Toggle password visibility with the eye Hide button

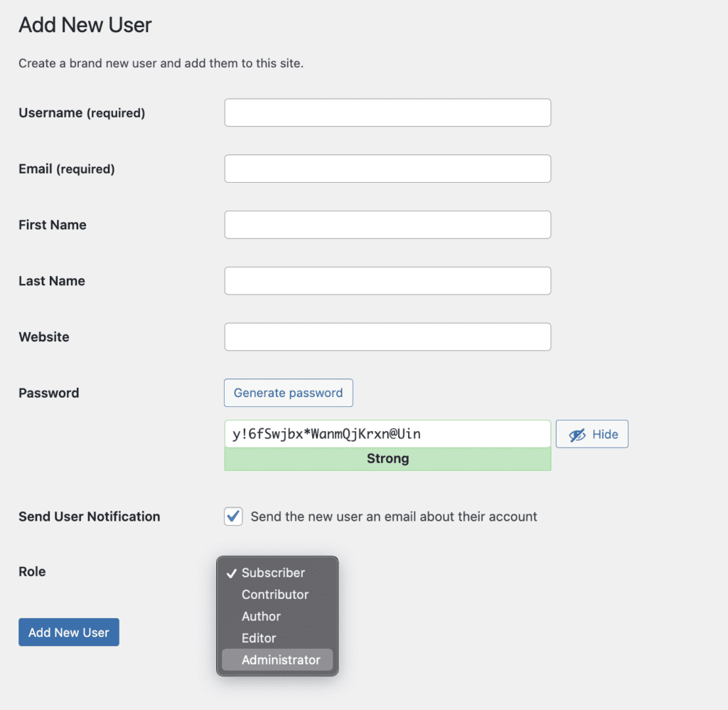coord(591,434)
